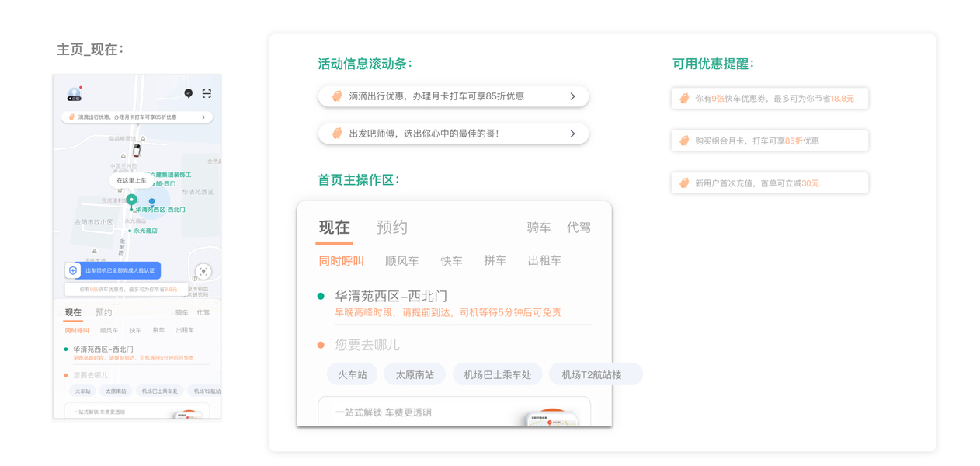This screenshot has height=466, width=980.
Task: Expand the 滴滴出行优惠 banner using its arrow
Action: click(x=572, y=96)
